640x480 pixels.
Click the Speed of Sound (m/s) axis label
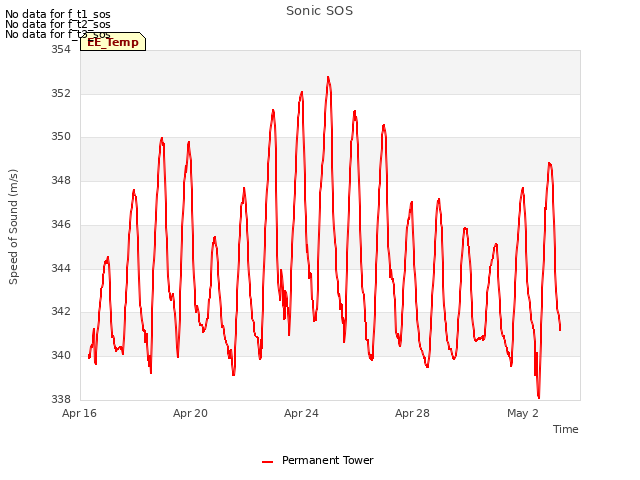[x=13, y=227]
